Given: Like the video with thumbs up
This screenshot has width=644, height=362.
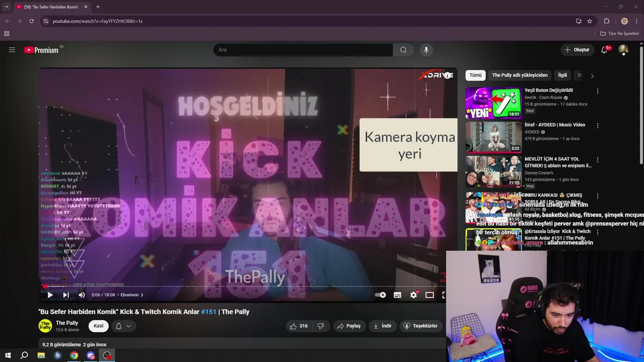Looking at the screenshot, I should tap(298, 326).
